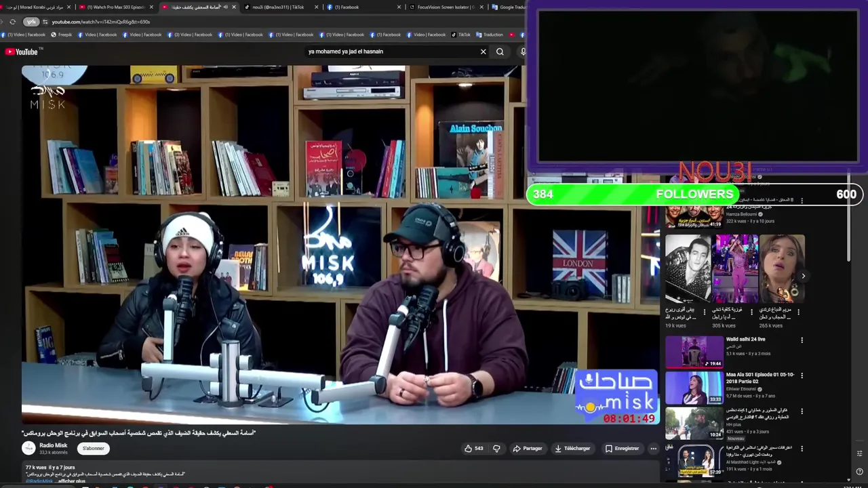Close the FocusVision Screen Isolator tab
The width and height of the screenshot is (868, 488).
coord(481,7)
